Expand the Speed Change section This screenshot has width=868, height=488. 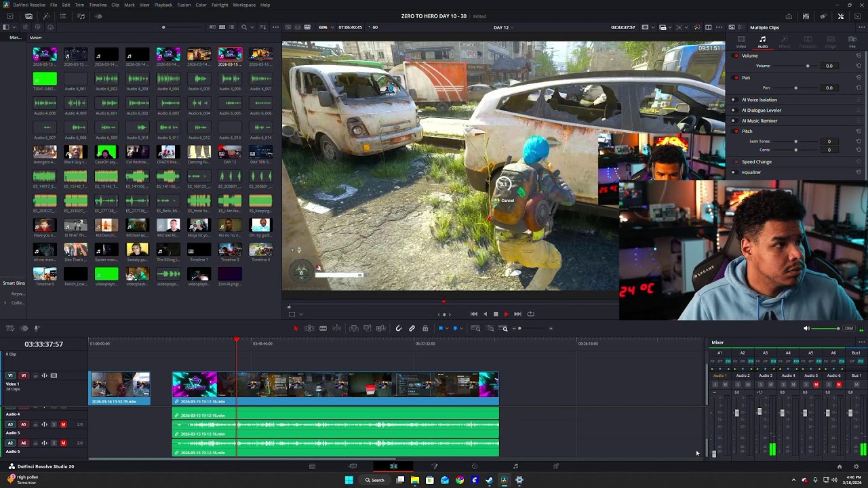click(756, 162)
